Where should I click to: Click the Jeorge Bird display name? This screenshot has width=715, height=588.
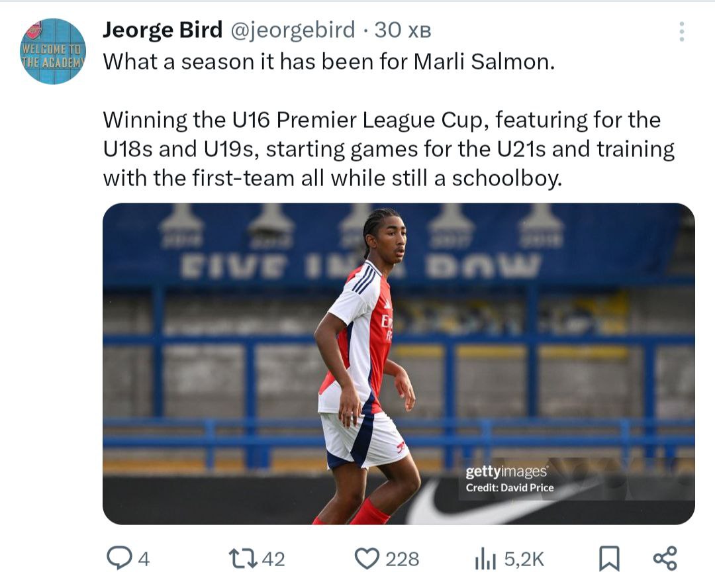(x=163, y=30)
